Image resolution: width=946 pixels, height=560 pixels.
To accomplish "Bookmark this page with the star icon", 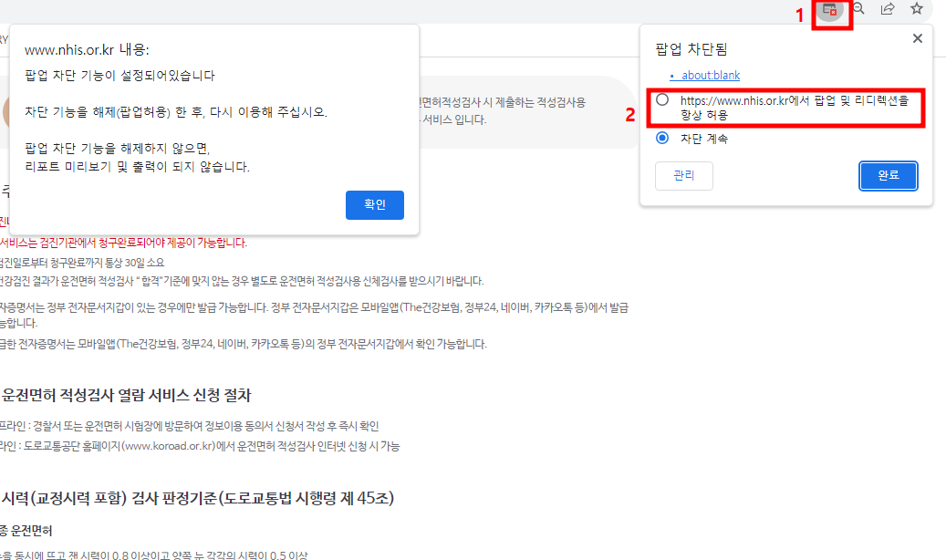I will (916, 8).
